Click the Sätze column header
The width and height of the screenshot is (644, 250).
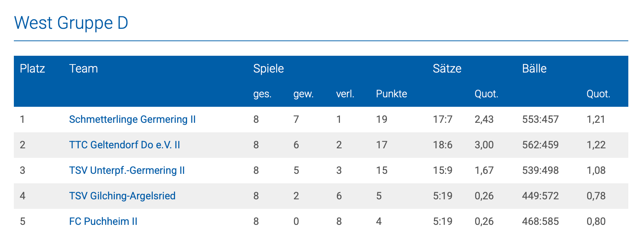447,69
